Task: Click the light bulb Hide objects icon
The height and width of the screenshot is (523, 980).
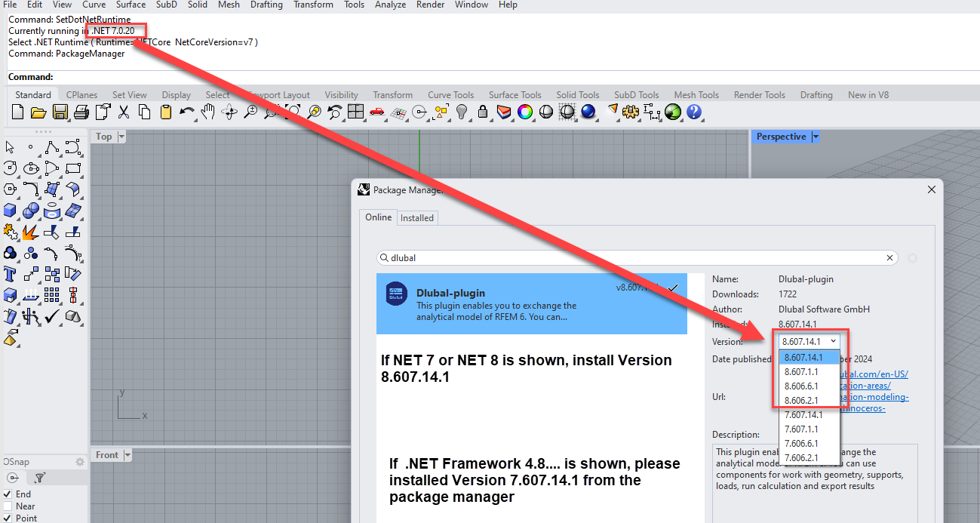Action: [x=462, y=112]
